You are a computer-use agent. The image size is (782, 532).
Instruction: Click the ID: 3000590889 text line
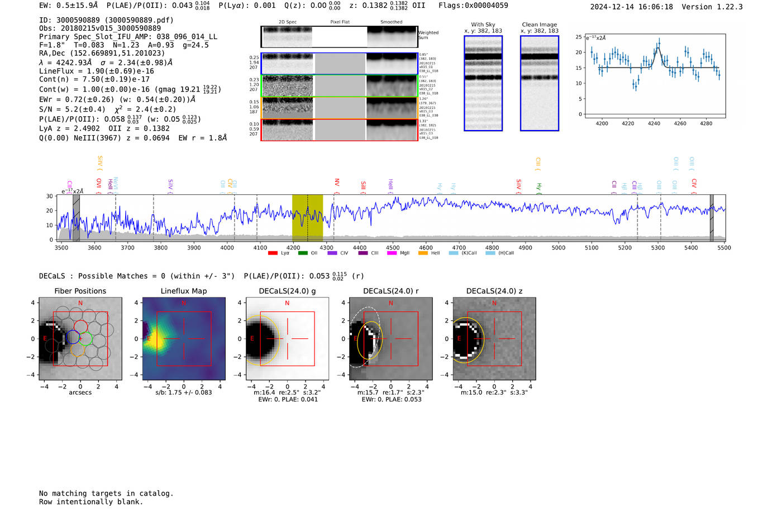tap(106, 20)
